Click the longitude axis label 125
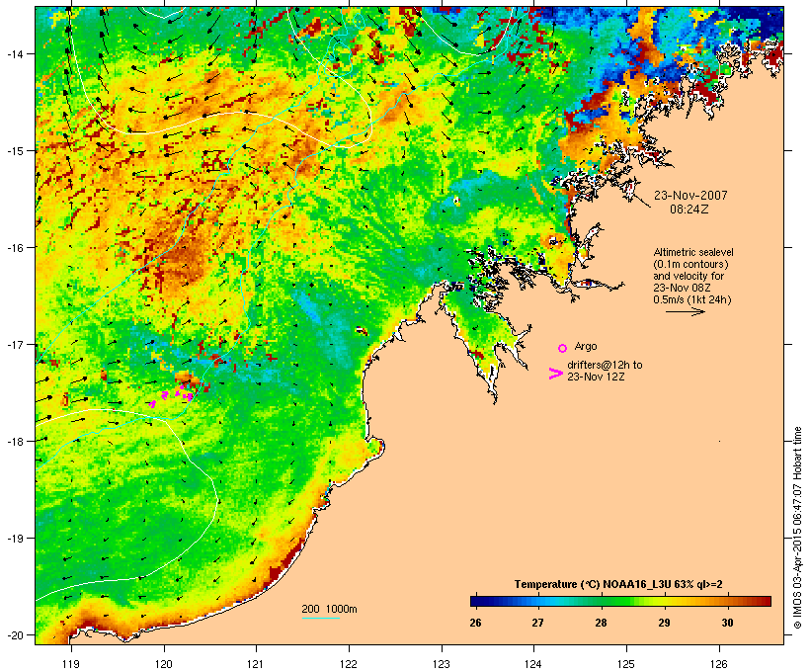Image resolution: width=810 pixels, height=672 pixels. (626, 664)
